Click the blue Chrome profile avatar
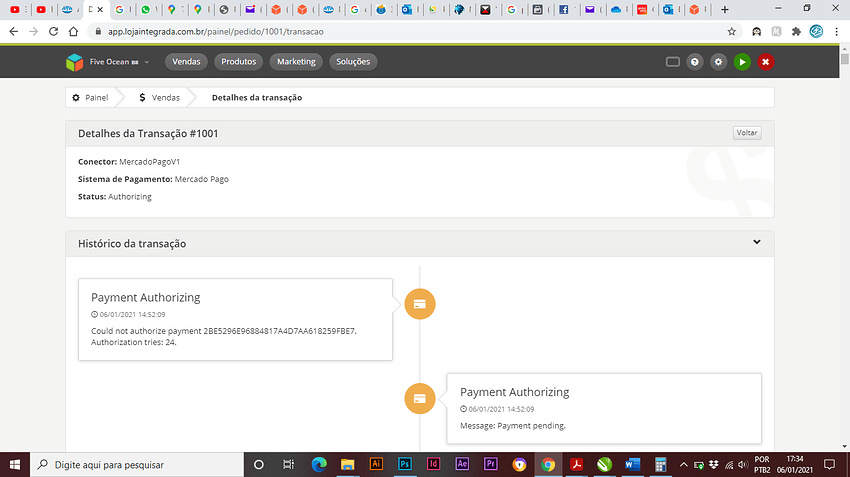 coord(816,31)
